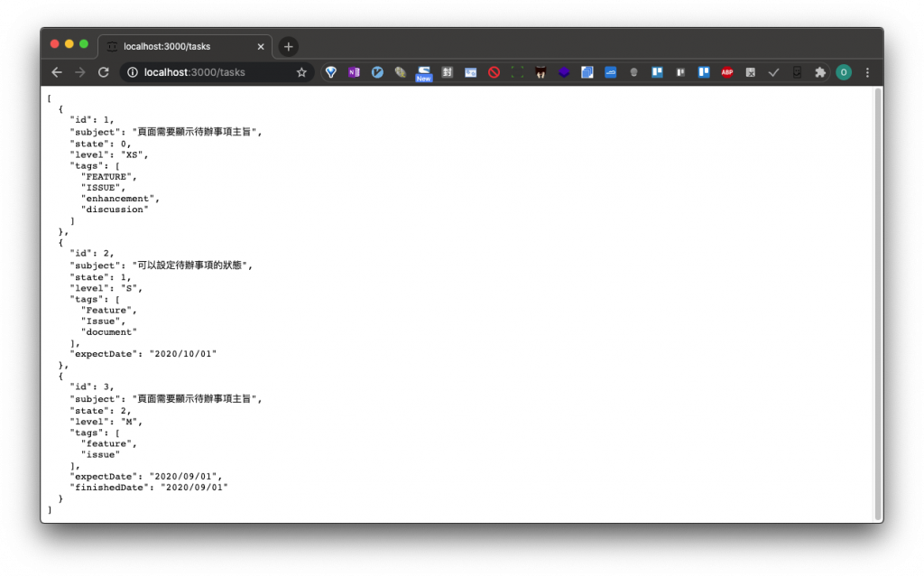This screenshot has height=577, width=924.
Task: Click the "ISSUE" tag in uppercase
Action: tap(103, 188)
